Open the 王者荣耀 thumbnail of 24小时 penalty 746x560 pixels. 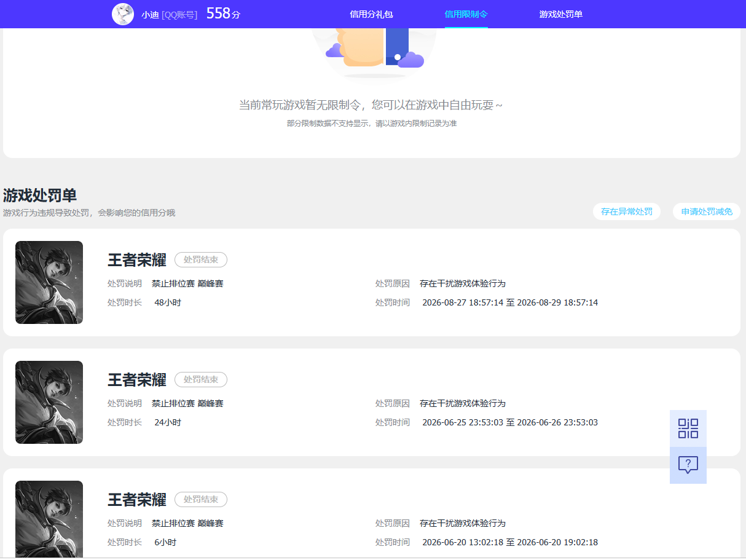(x=49, y=402)
